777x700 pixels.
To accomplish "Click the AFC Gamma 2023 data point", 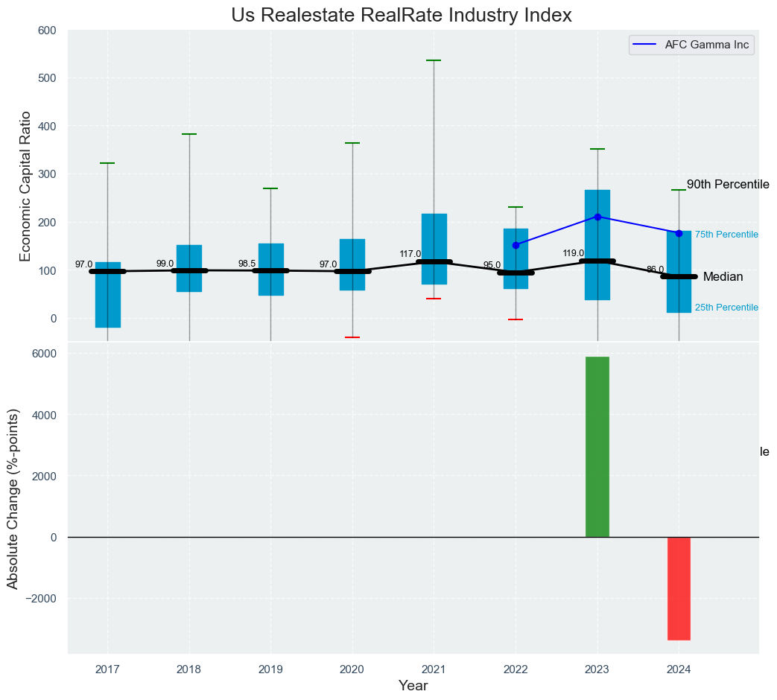I will (x=597, y=217).
